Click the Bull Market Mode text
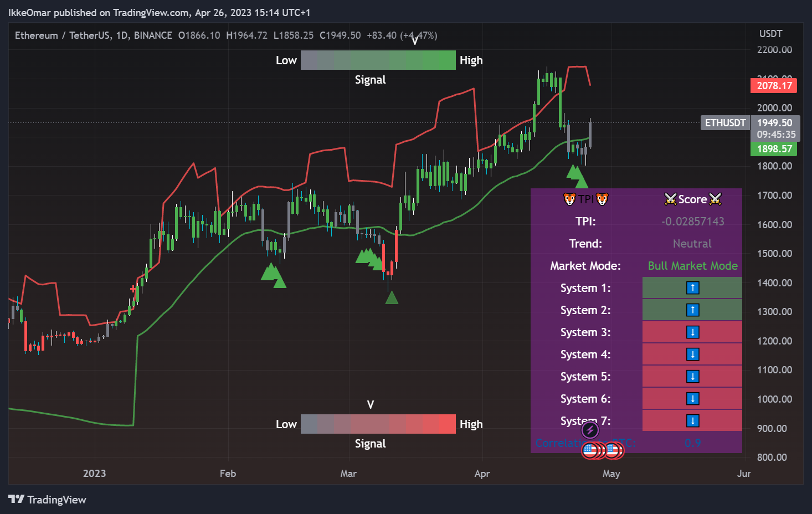This screenshot has width=812, height=514. click(x=692, y=265)
